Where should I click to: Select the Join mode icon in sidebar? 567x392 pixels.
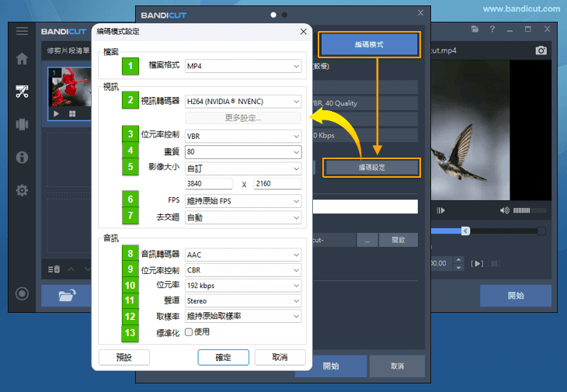pos(22,124)
